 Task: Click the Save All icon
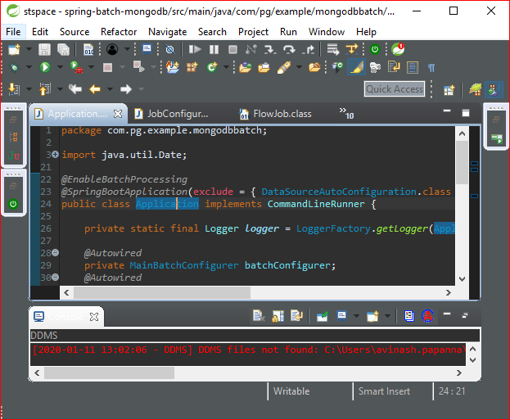63,49
